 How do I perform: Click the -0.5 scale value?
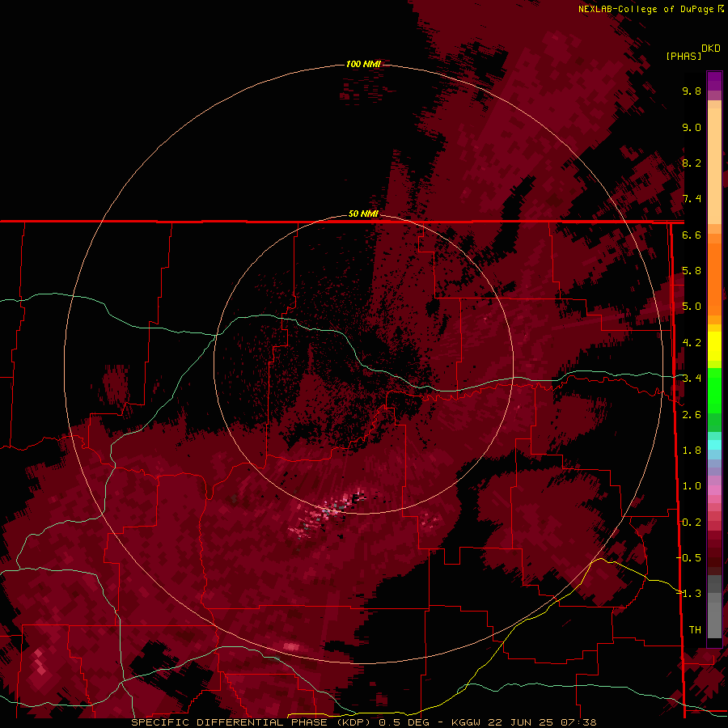689,558
